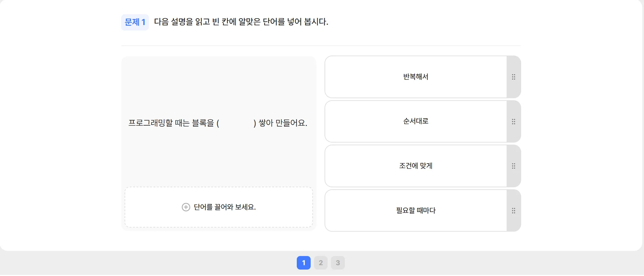Screen dimensions: 644x276
Task: Pick the 조건에 맞게 word card
Action: pyautogui.click(x=416, y=166)
